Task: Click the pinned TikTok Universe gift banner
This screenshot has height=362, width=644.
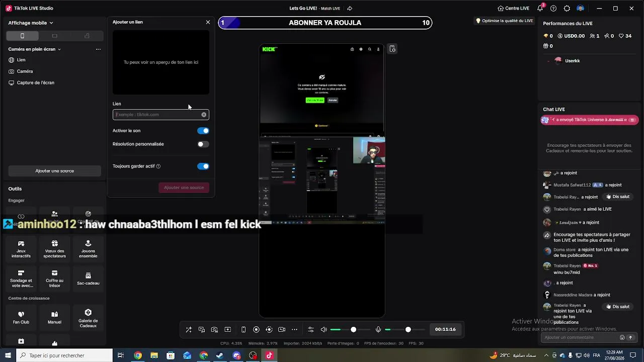Action: [x=589, y=120]
